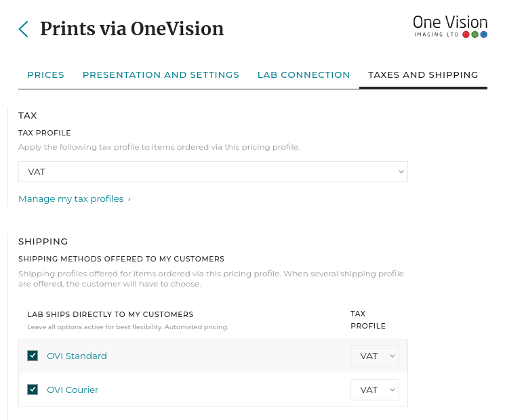
Task: Click the Shipping section heading
Action: pos(43,242)
